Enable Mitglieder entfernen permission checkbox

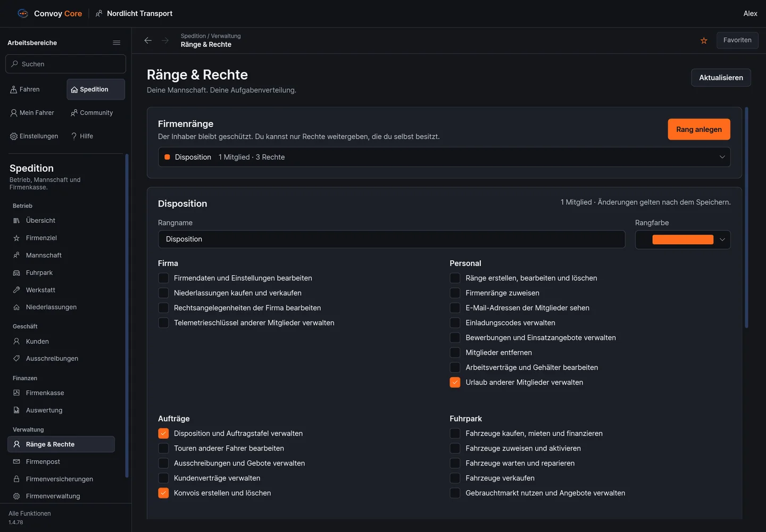pos(455,353)
